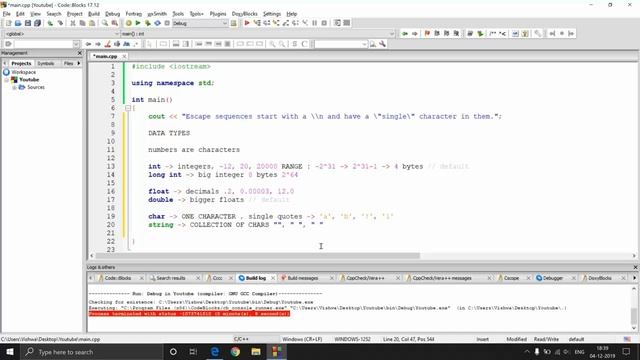The height and width of the screenshot is (360, 640).
Task: Click the debugger Run to cursor icon
Action: 257,23
